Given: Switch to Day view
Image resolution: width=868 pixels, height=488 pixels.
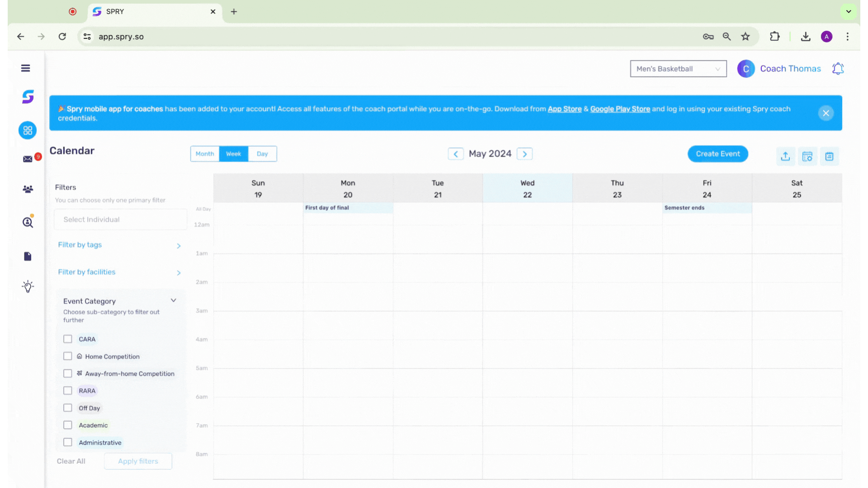Looking at the screenshot, I should point(262,154).
